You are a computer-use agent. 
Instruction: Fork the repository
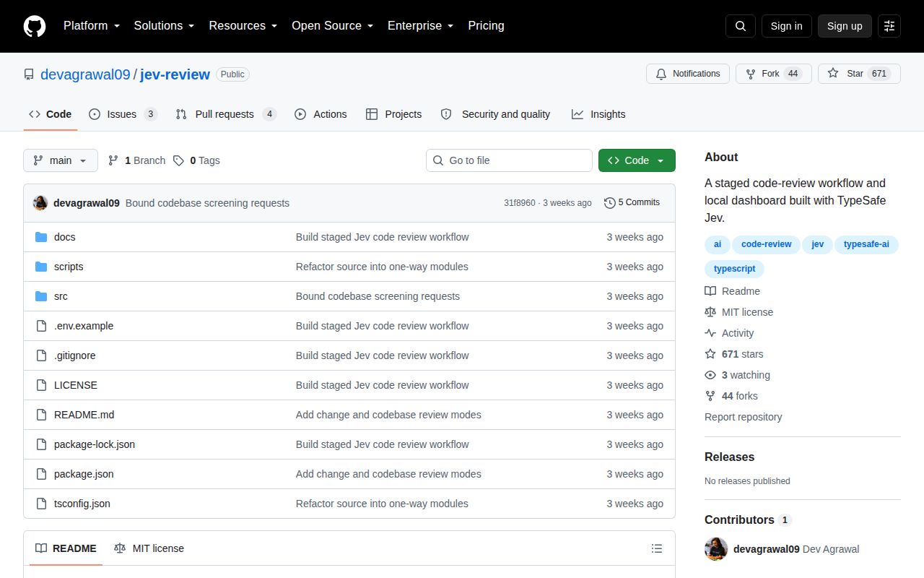(774, 74)
